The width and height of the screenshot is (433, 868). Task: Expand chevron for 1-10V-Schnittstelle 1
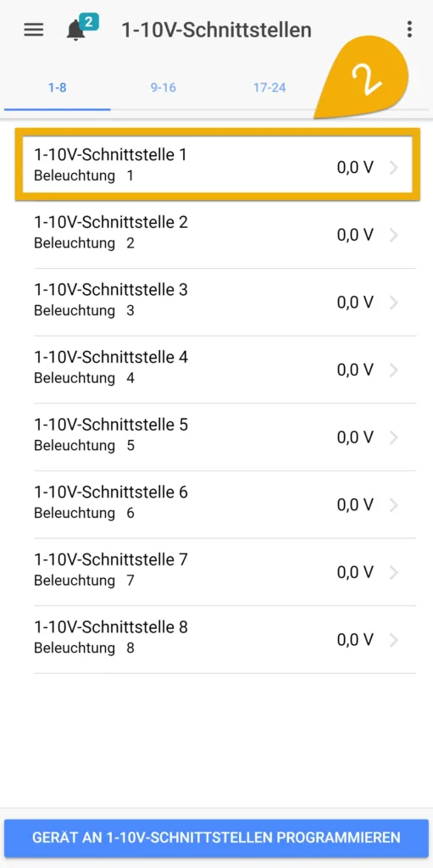coord(394,168)
